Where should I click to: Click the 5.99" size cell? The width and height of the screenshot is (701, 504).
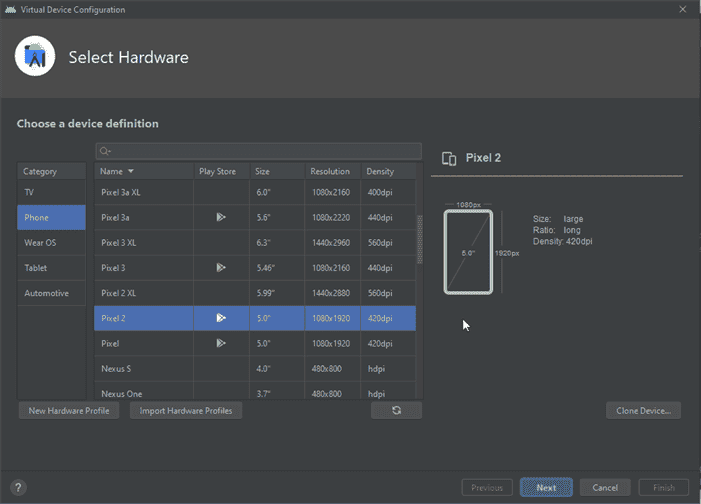point(277,293)
